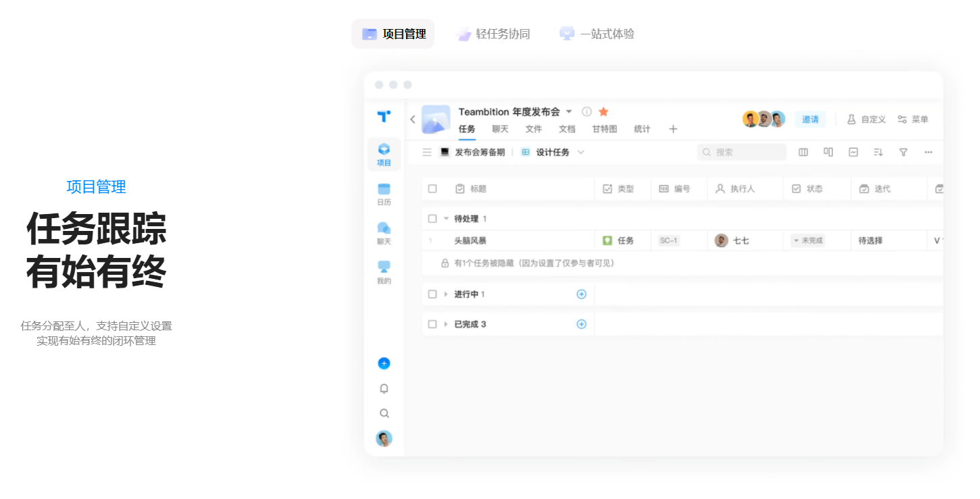Click the 邀请 invite button

(810, 120)
